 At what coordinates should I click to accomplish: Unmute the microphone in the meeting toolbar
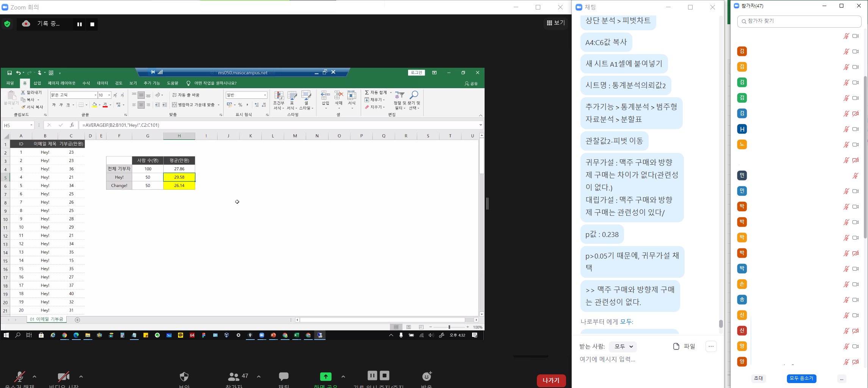point(19,376)
